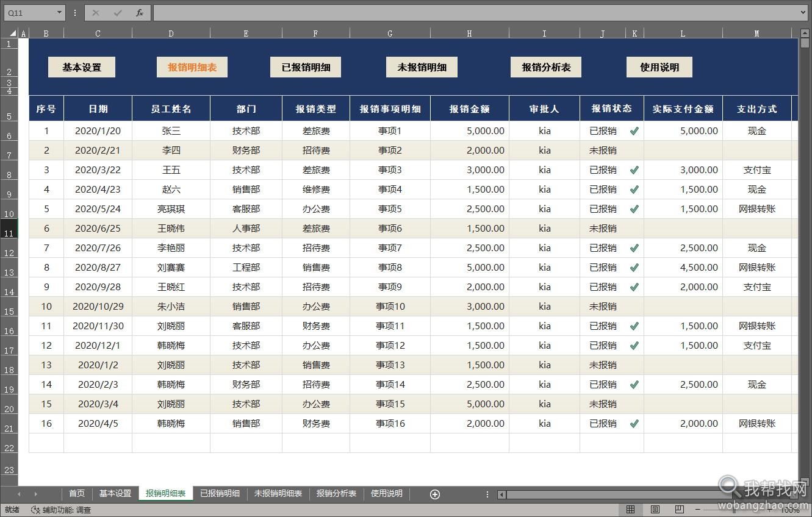812x517 pixels.
Task: Click the green checkmark in 王五's row
Action: coord(634,169)
